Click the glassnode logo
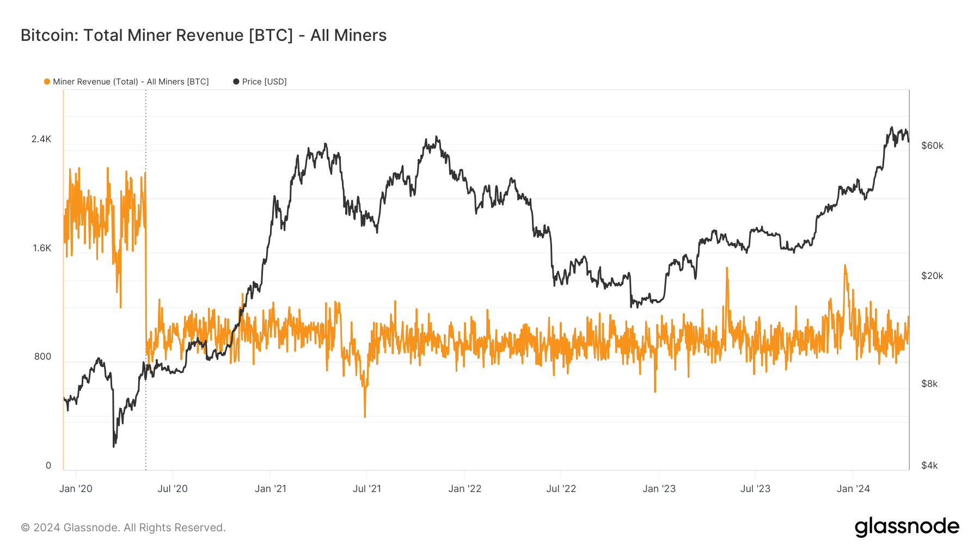The width and height of the screenshot is (980, 552). (x=907, y=527)
